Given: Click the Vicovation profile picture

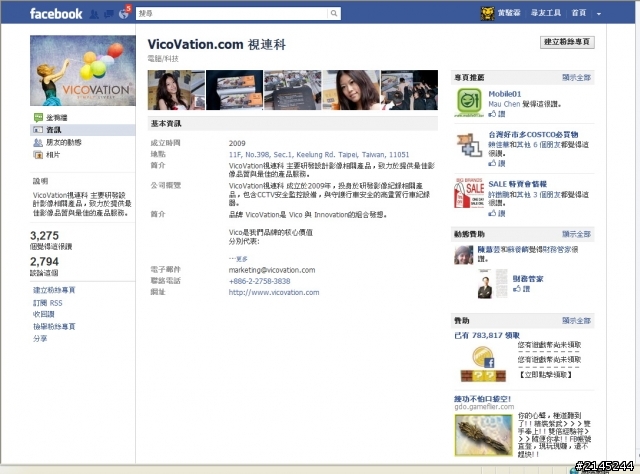Looking at the screenshot, I should [x=83, y=70].
